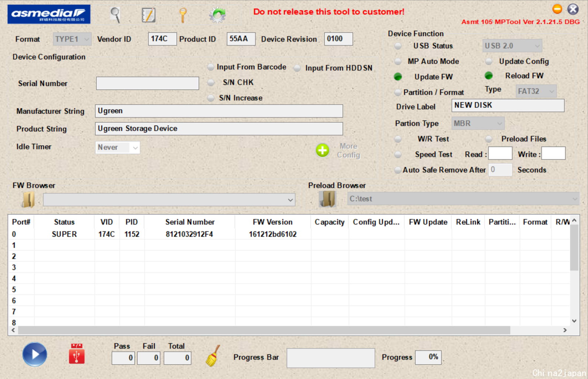588x379 pixels.
Task: Click the Device Revision field 0100
Action: [338, 39]
